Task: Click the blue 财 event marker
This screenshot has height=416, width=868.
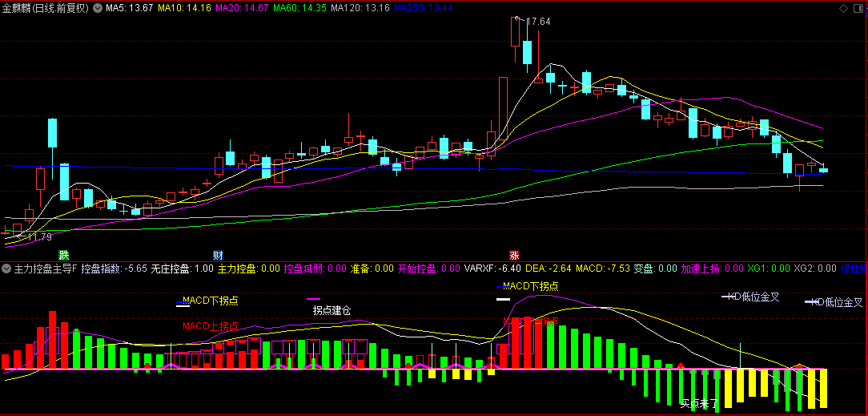Action: pos(218,256)
